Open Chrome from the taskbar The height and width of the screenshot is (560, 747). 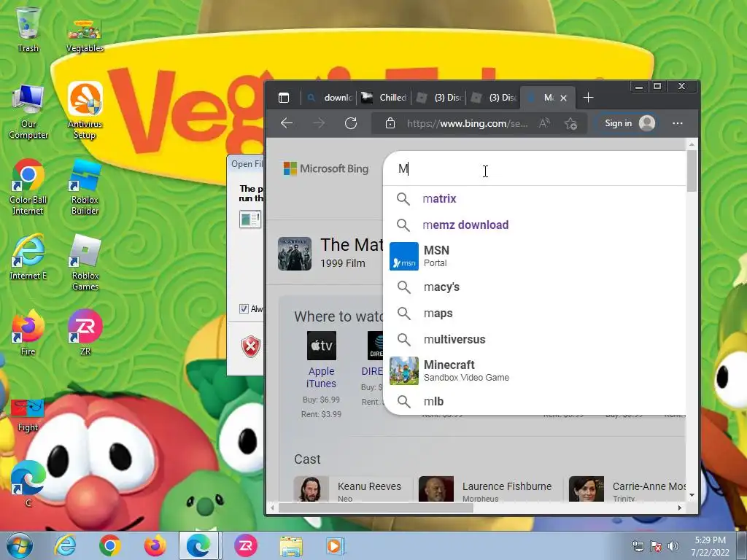[110, 545]
